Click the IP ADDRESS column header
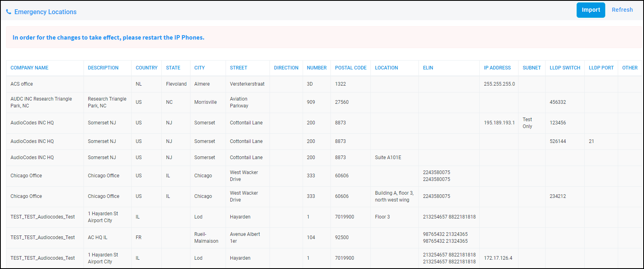 (497, 68)
